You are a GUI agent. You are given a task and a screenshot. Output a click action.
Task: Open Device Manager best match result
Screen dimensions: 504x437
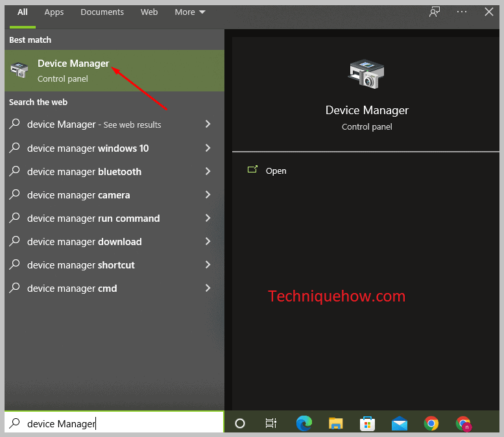(x=114, y=71)
